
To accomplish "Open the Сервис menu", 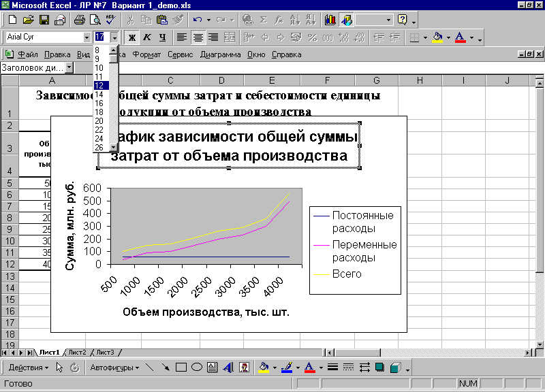I will (x=180, y=54).
